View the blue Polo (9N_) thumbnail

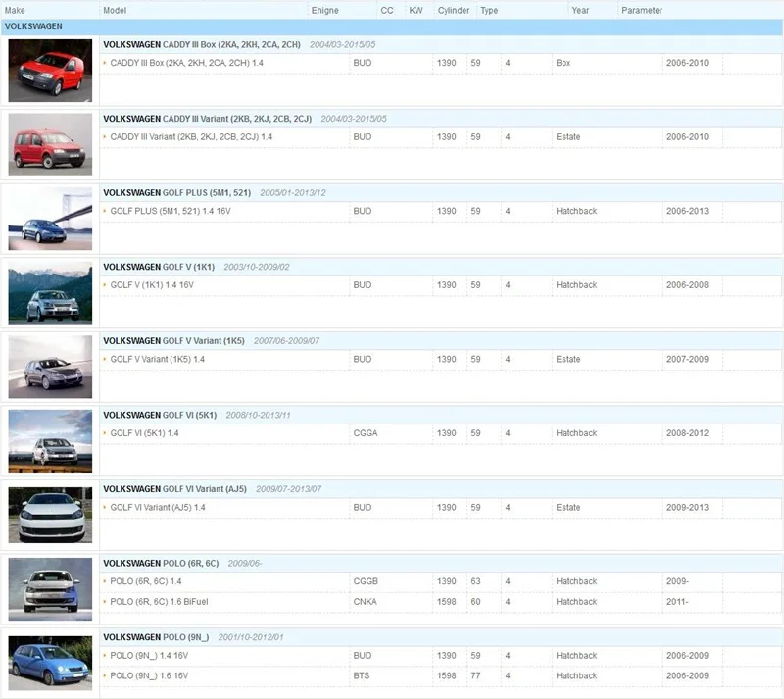pos(50,663)
